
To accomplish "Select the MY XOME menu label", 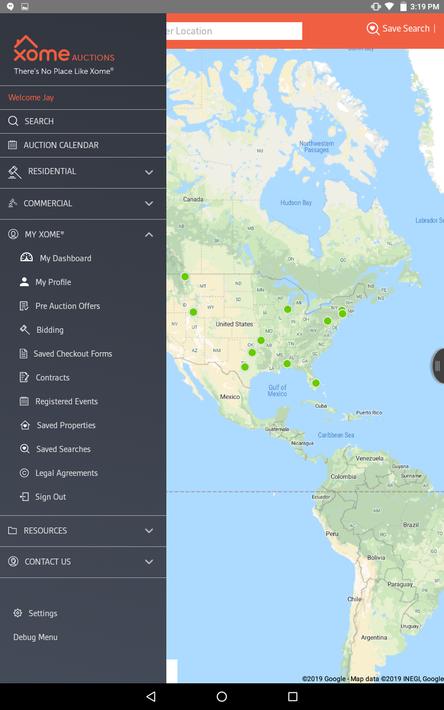I will click(x=44, y=234).
